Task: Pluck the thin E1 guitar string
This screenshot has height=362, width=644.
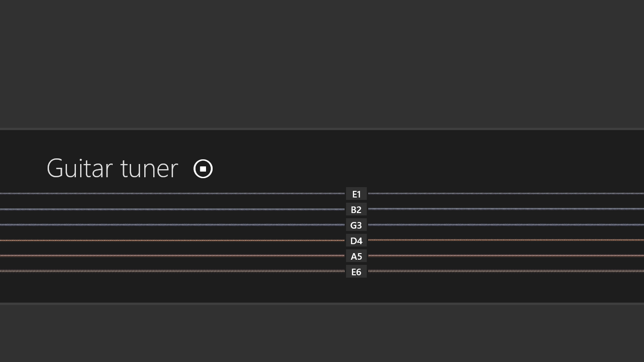Action: (189, 193)
